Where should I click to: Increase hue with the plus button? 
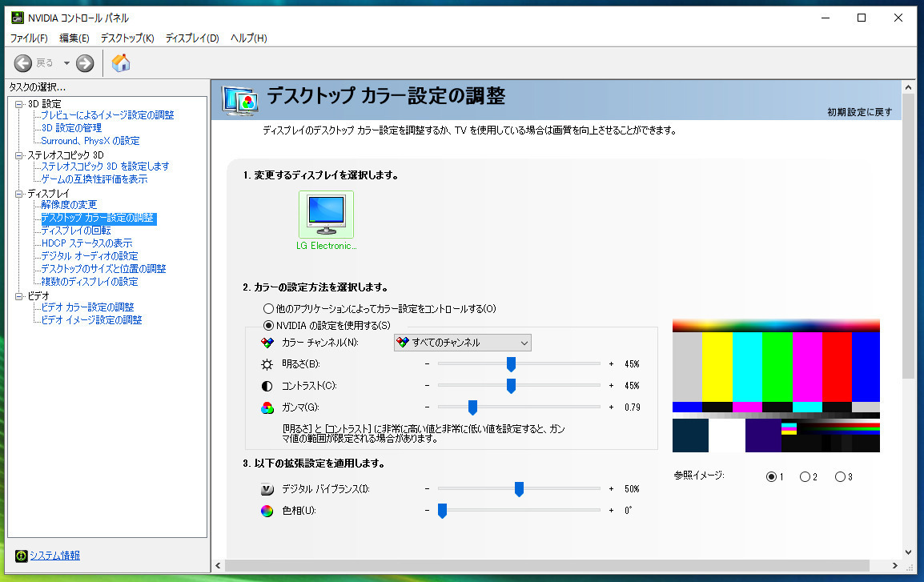(x=611, y=510)
